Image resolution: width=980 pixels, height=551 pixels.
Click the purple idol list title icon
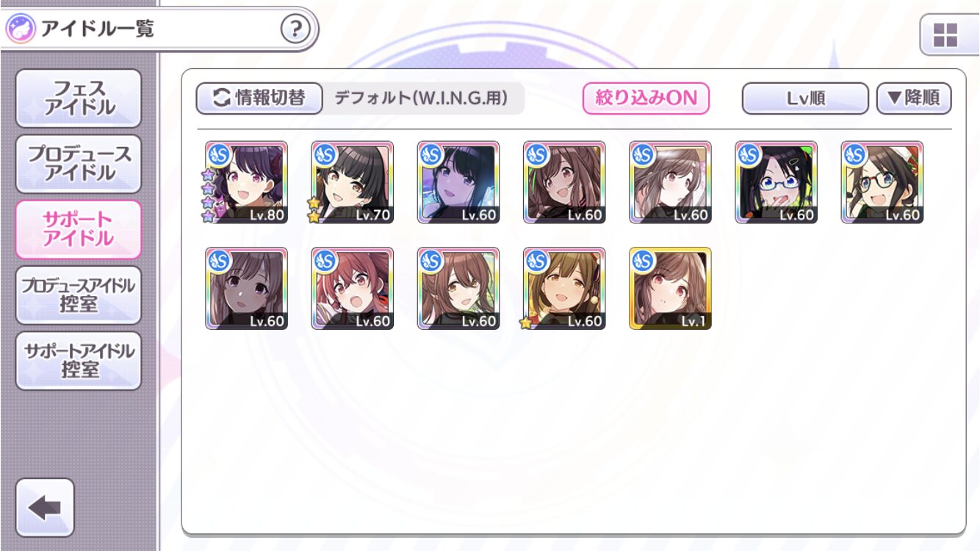coord(20,29)
